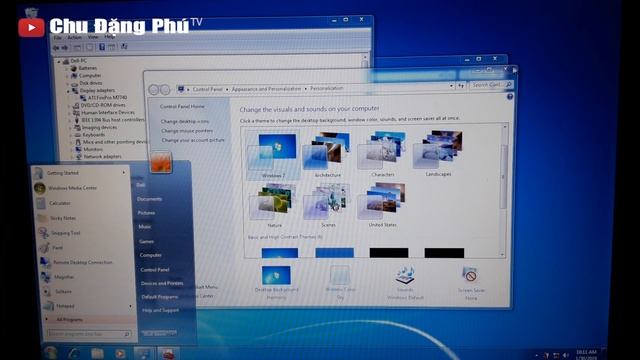
Task: Open Notepad from Start menu
Action: click(89, 306)
